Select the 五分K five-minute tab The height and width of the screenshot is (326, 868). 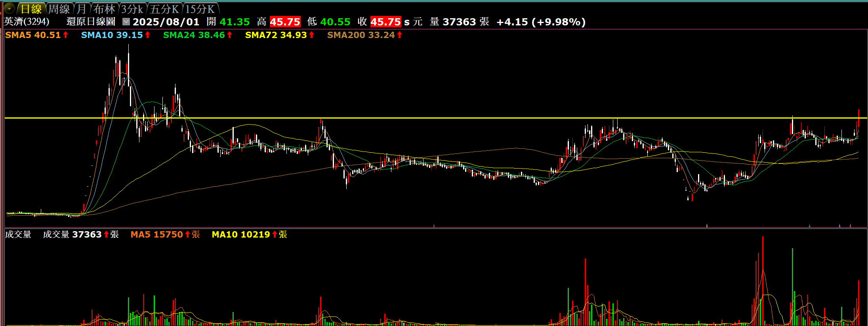coord(164,9)
